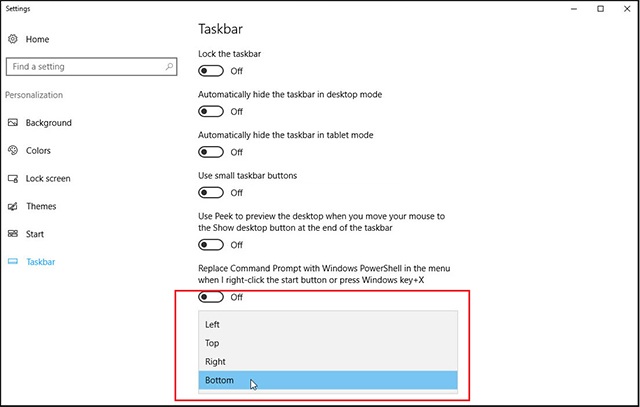The image size is (640, 407).
Task: Click the Start tiles icon
Action: pos(13,234)
